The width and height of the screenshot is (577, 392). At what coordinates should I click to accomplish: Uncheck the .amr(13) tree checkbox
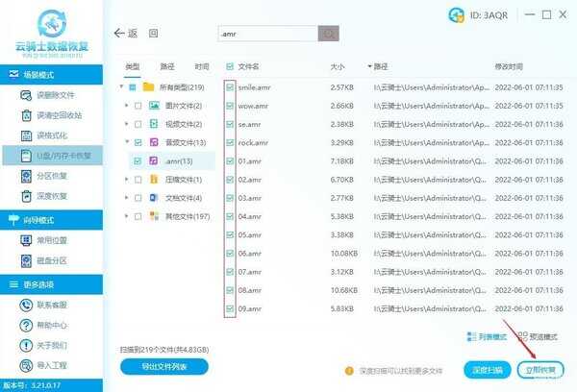click(138, 161)
